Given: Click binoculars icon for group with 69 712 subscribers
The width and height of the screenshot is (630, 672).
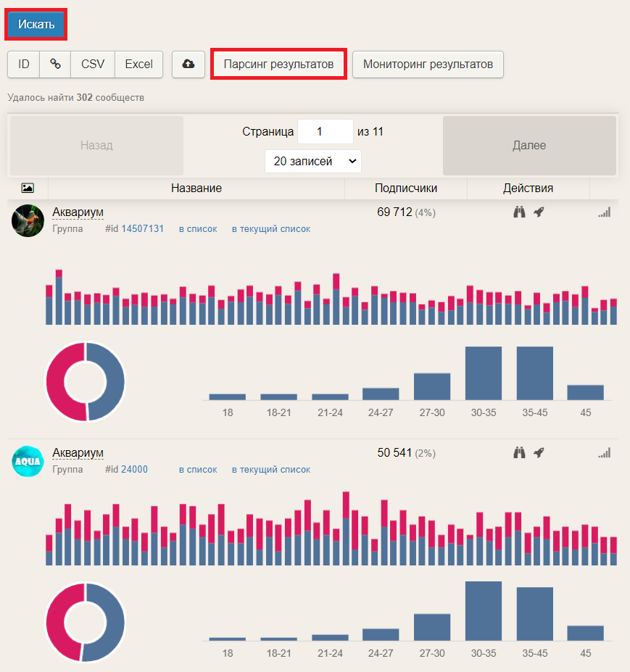Looking at the screenshot, I should tap(519, 212).
